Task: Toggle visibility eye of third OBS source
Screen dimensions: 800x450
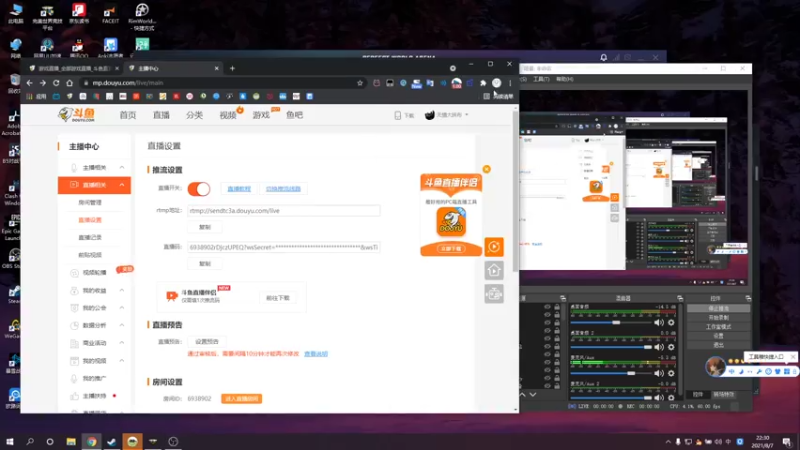Action: 547,322
